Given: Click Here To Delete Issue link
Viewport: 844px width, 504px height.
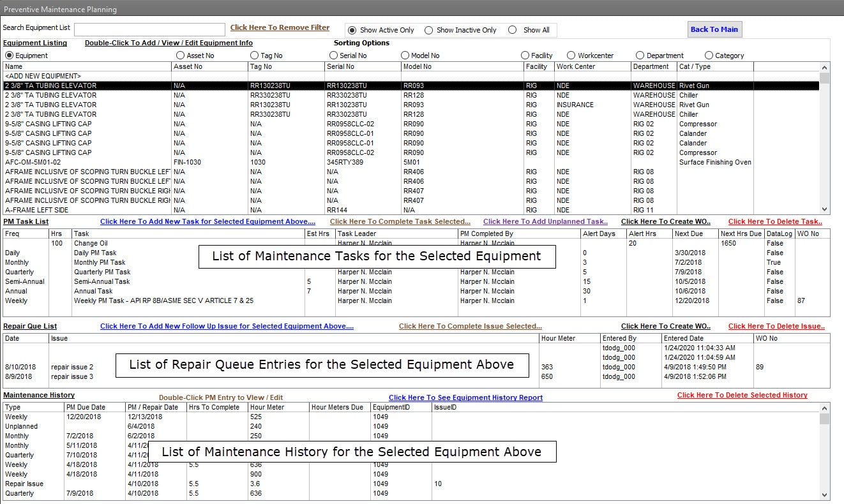Looking at the screenshot, I should tap(776, 326).
